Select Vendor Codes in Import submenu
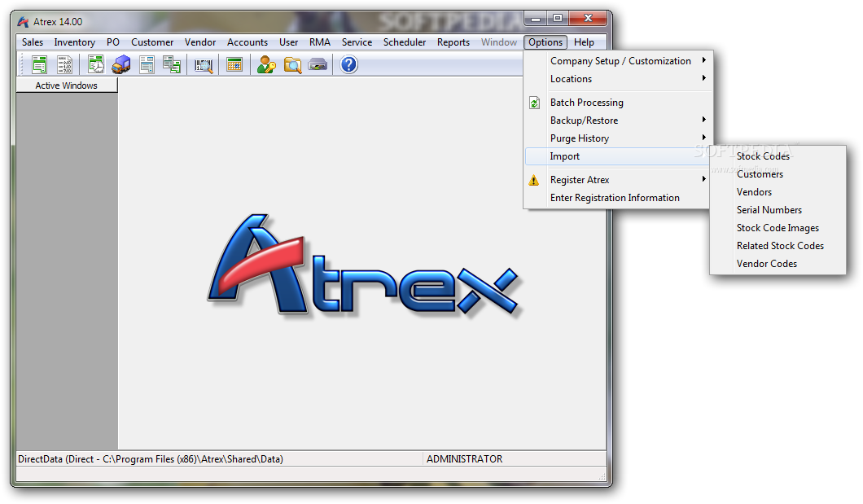The image size is (863, 504). click(x=778, y=264)
